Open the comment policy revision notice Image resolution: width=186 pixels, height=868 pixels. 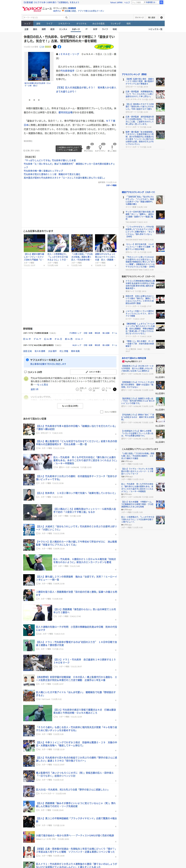[x=70, y=362]
